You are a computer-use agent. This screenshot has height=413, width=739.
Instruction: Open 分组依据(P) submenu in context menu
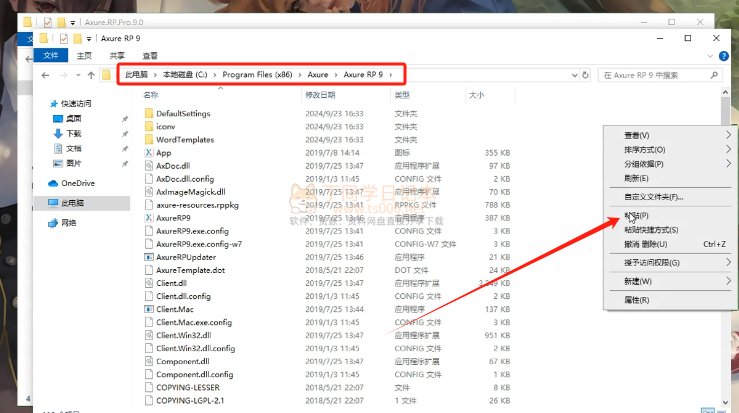(x=671, y=164)
